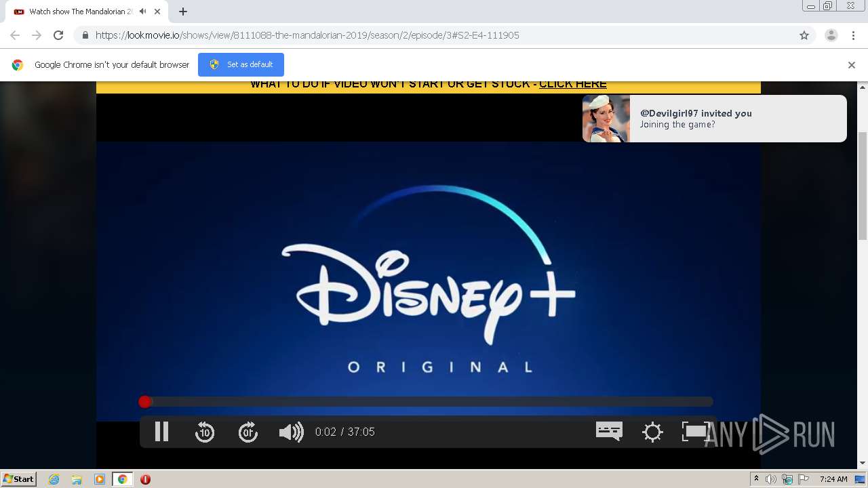This screenshot has width=868, height=488.
Task: Click Set as default button
Action: click(x=241, y=64)
